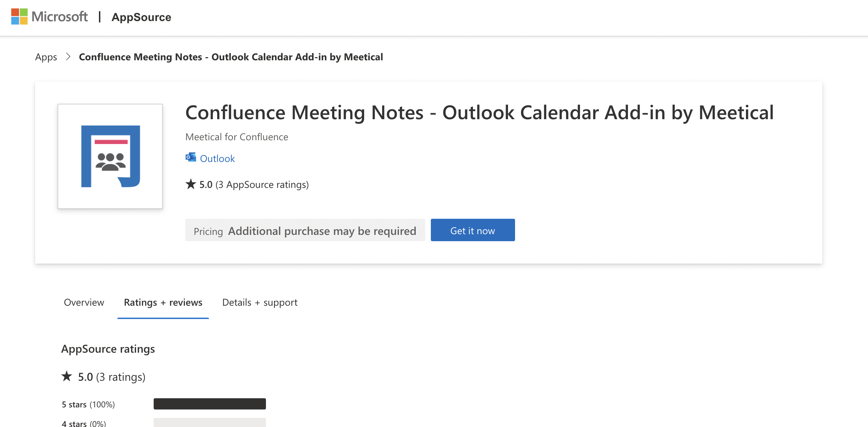Go to Apps in the breadcrumb

click(46, 57)
